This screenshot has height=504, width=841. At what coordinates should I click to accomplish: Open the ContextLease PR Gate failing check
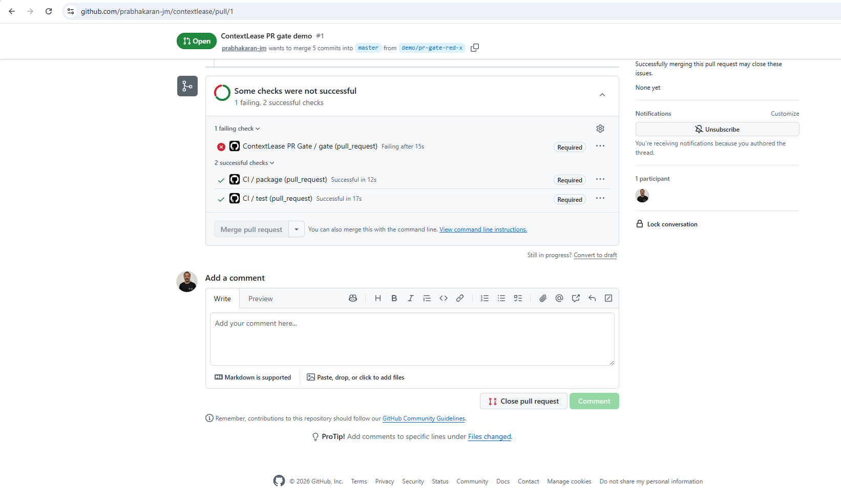coord(310,146)
